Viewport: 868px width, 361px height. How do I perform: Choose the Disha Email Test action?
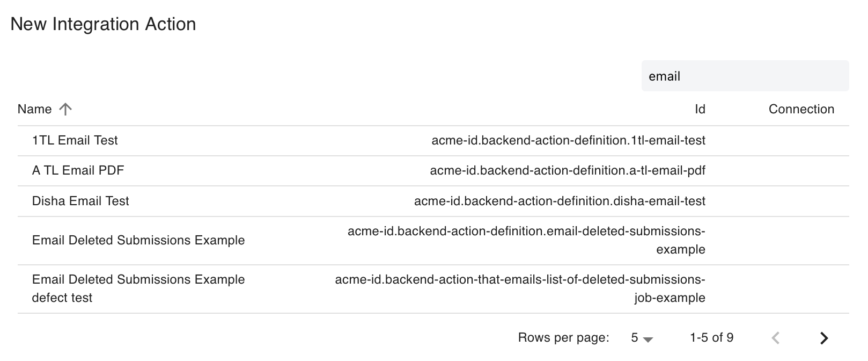click(x=80, y=201)
